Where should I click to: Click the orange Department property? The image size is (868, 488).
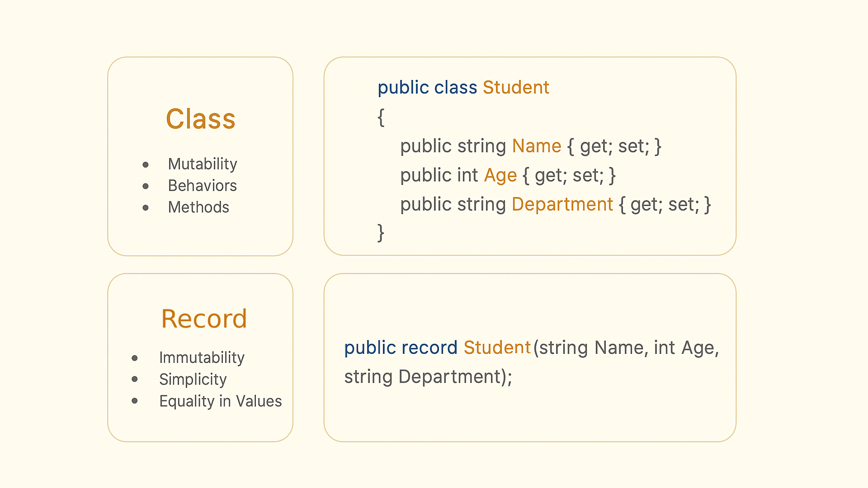[562, 205]
